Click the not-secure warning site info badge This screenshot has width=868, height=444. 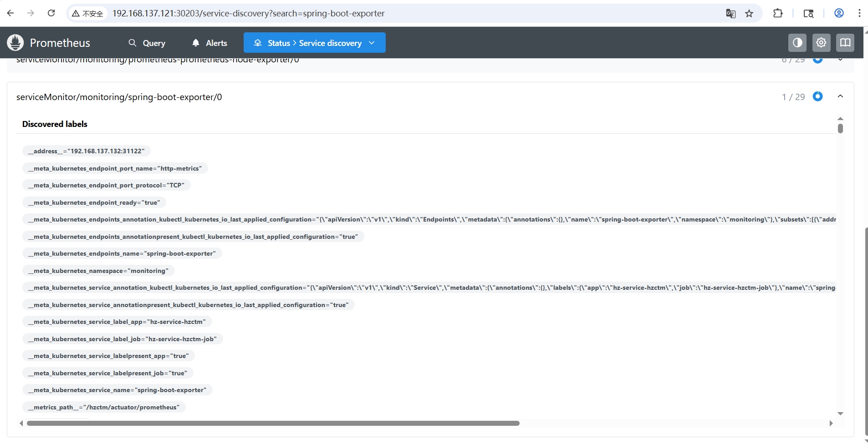point(88,14)
